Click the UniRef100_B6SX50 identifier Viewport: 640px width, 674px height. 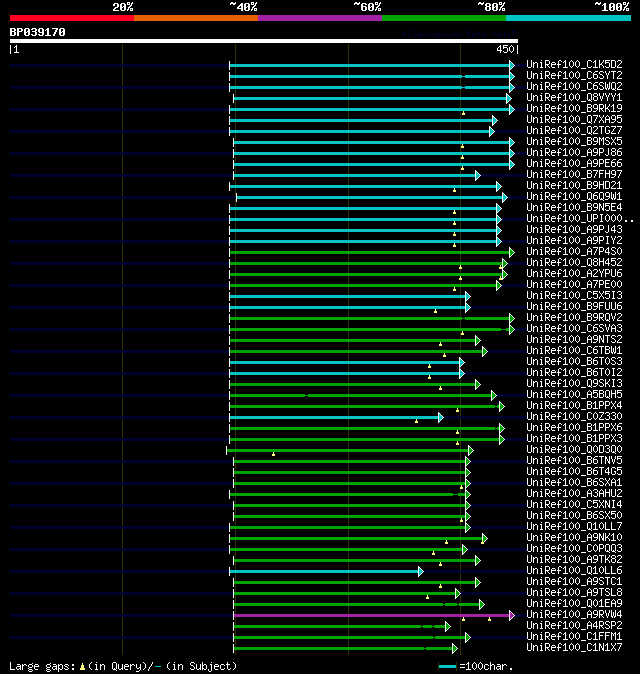point(574,516)
